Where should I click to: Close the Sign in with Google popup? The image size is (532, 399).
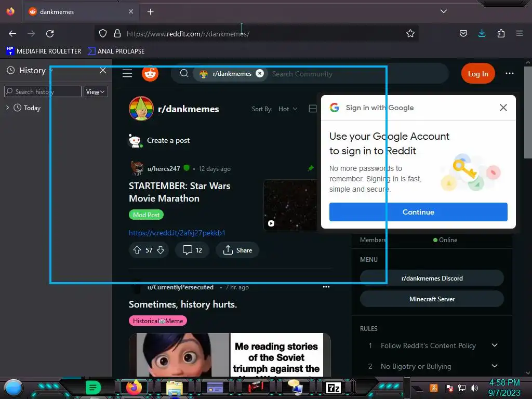click(503, 108)
